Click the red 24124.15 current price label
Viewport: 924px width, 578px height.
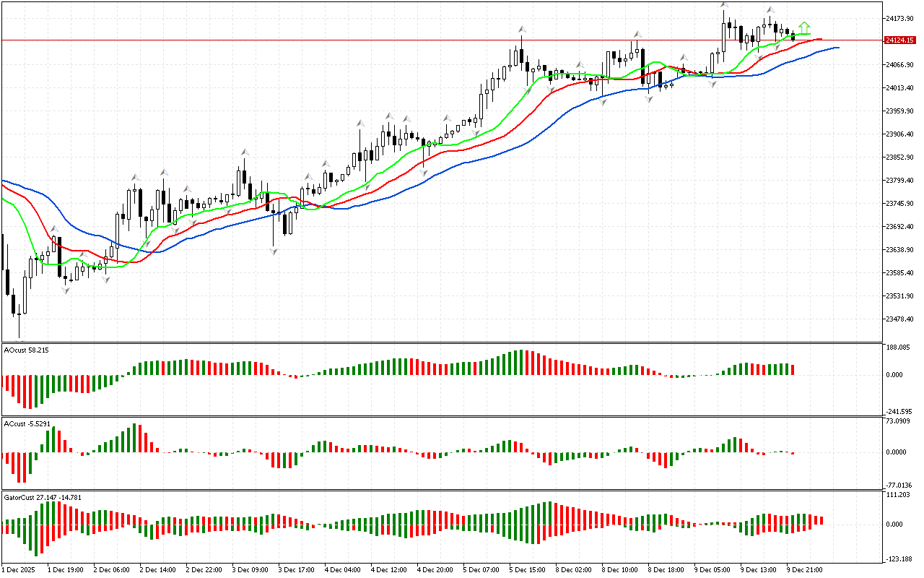pos(899,40)
